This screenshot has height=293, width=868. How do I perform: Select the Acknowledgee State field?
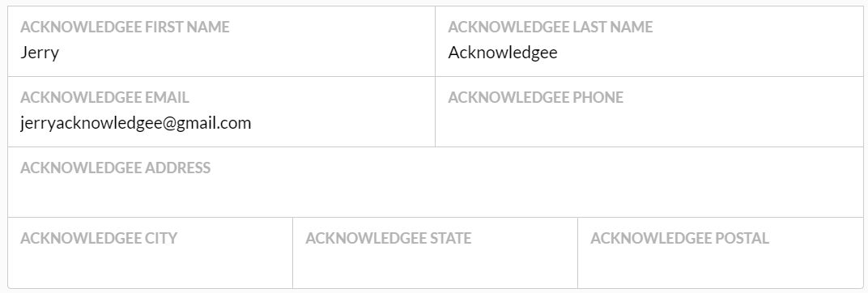coord(435,253)
